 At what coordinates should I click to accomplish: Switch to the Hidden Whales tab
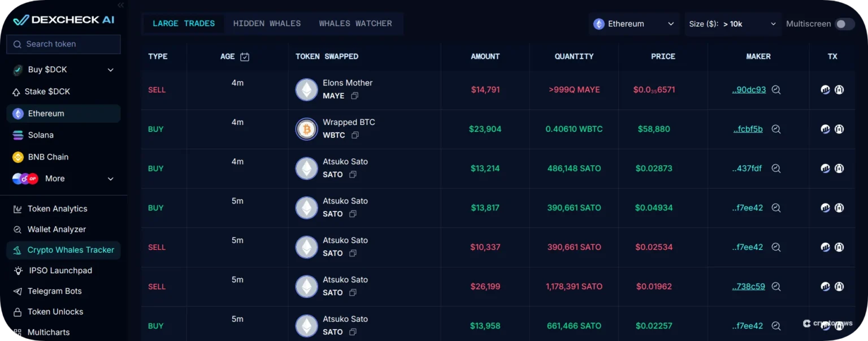[x=267, y=24]
